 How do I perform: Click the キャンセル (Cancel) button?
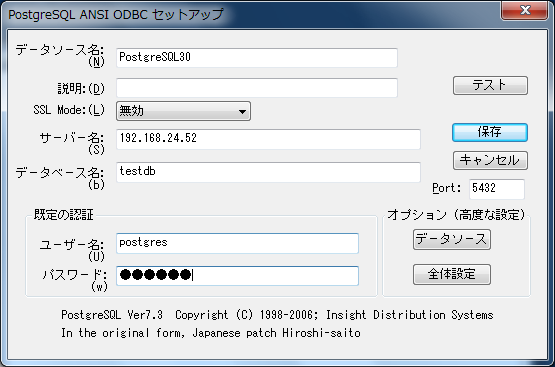pyautogui.click(x=490, y=160)
